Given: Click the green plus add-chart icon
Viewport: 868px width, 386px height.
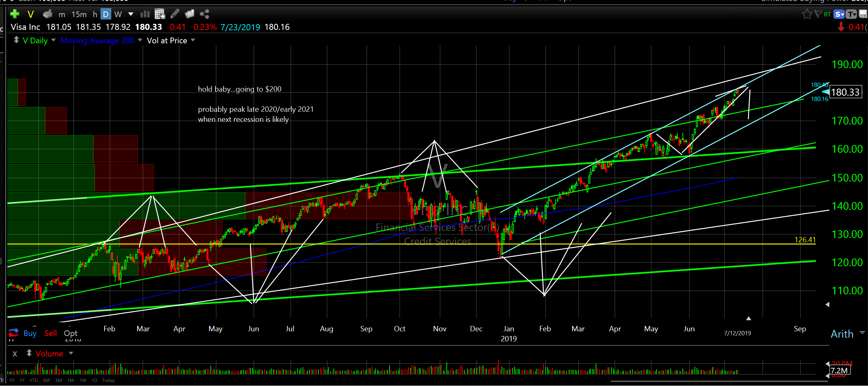Looking at the screenshot, I should coord(14,14).
